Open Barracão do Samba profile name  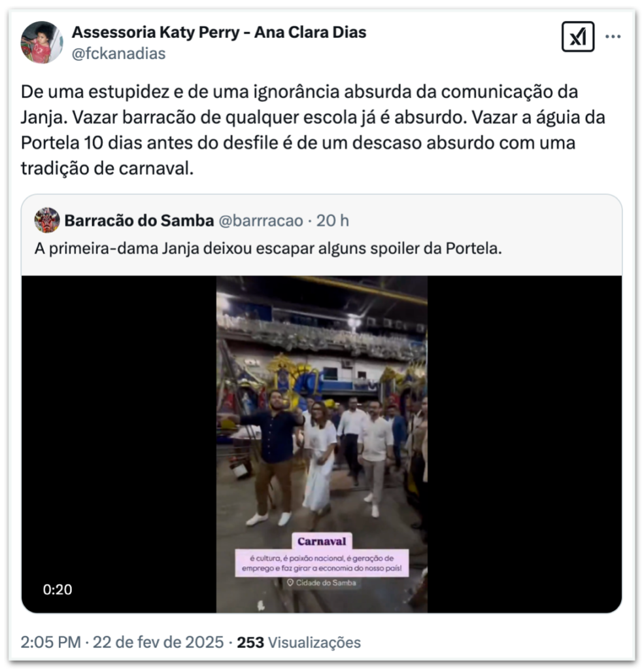coord(139,220)
